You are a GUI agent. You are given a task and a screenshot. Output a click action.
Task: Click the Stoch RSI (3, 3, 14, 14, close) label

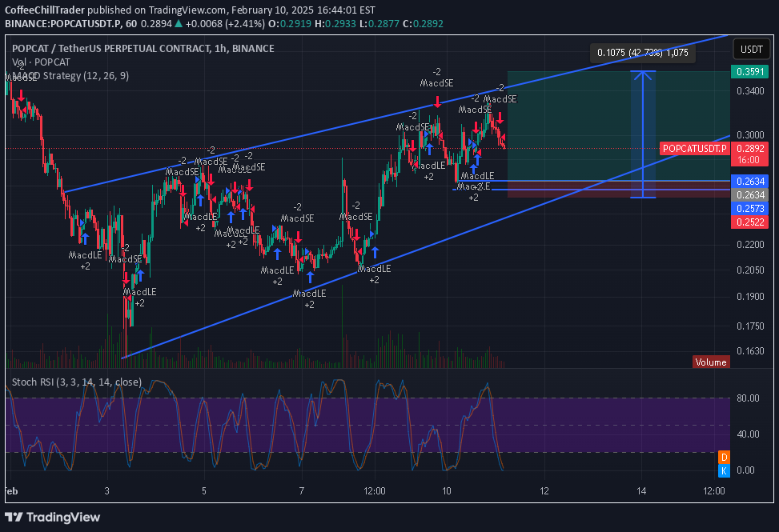pyautogui.click(x=77, y=382)
